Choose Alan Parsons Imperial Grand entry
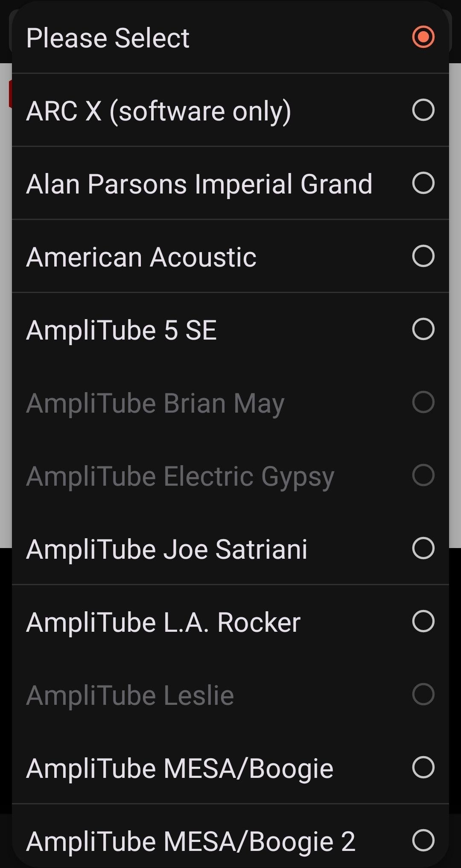Screen dimensions: 461x868 click(199, 184)
